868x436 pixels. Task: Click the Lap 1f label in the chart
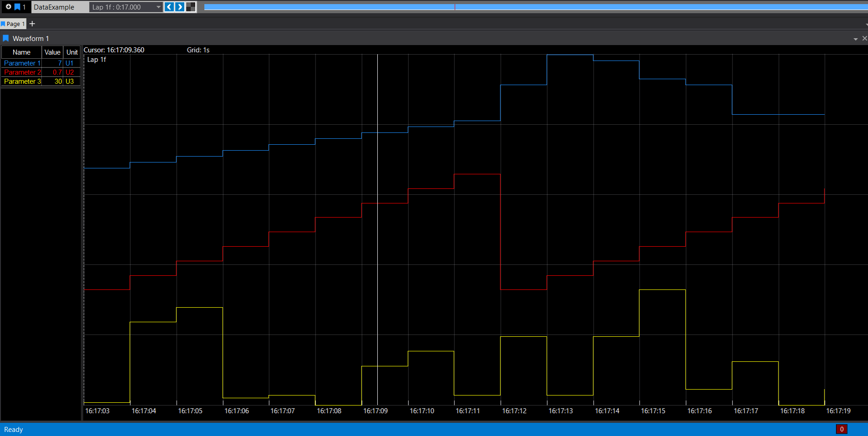click(x=96, y=60)
